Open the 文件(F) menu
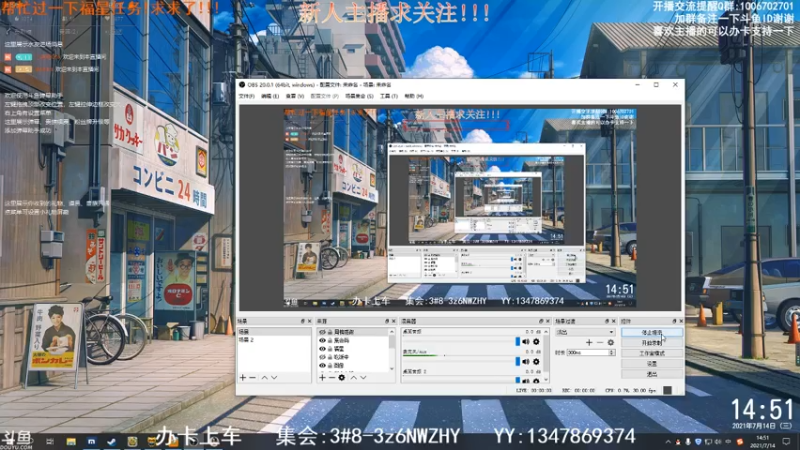Viewport: 800px width, 450px height. [246, 96]
